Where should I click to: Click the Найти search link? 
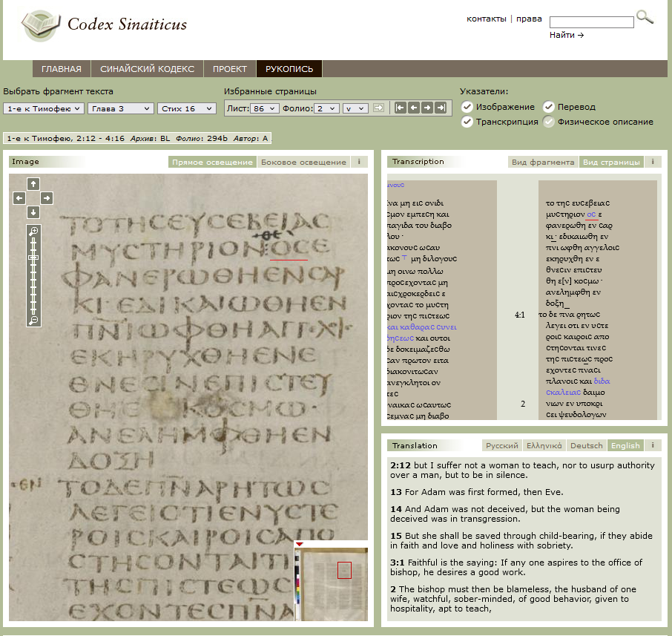[x=567, y=35]
